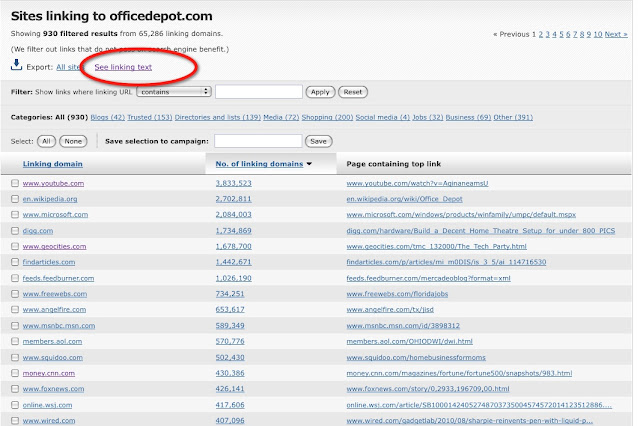This screenshot has height=426, width=640.
Task: Click the filter URL text field
Action: click(259, 92)
